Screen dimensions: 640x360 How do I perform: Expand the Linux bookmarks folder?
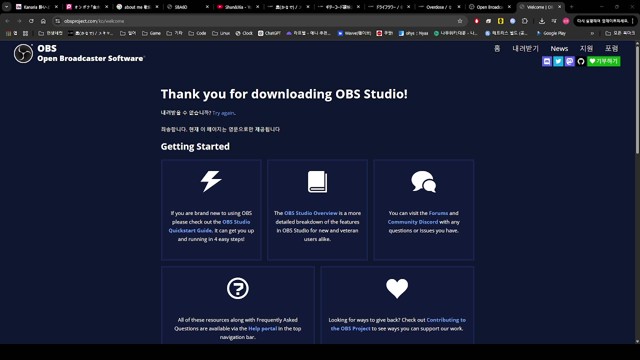tap(221, 33)
